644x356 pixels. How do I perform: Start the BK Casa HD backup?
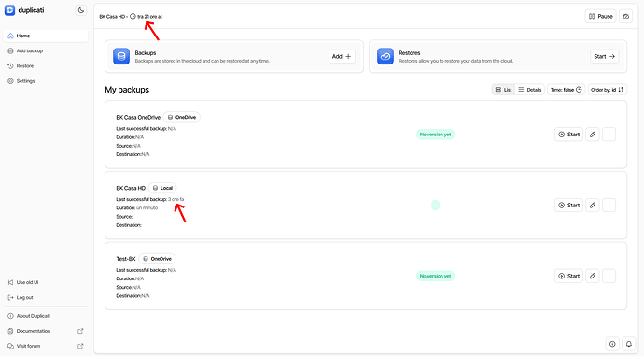568,206
